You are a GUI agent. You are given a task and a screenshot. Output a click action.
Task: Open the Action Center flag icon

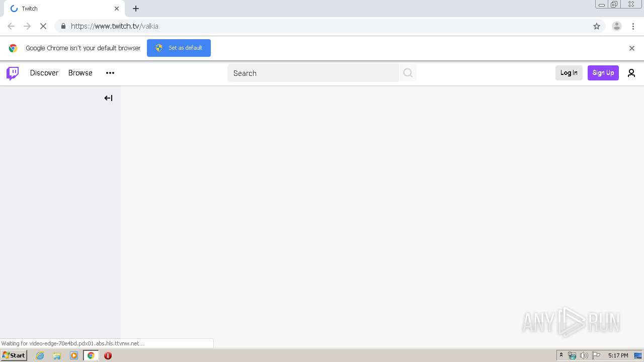(596, 355)
